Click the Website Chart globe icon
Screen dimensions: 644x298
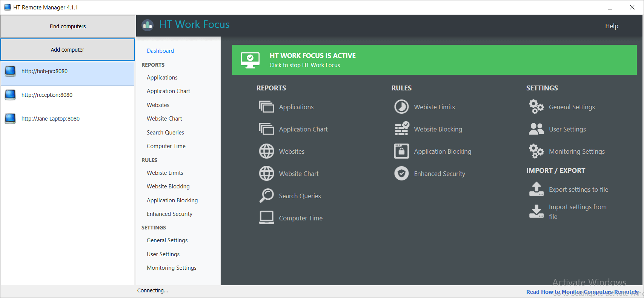(x=266, y=174)
